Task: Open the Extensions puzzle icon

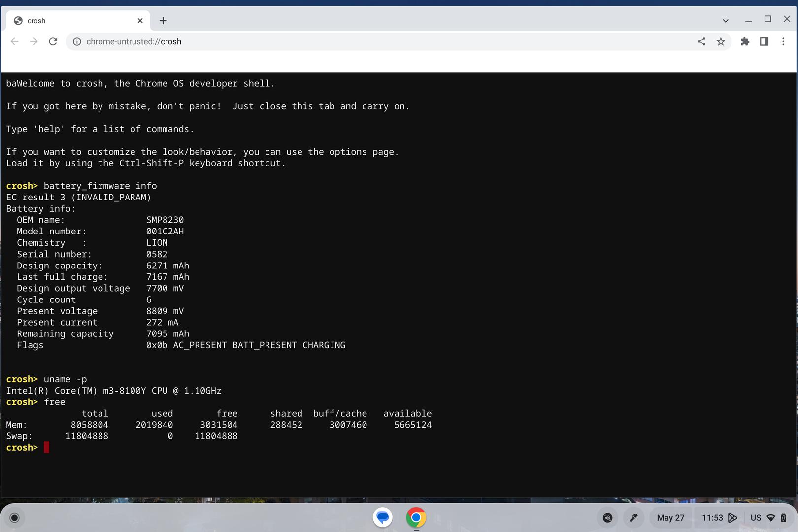Action: [x=745, y=41]
